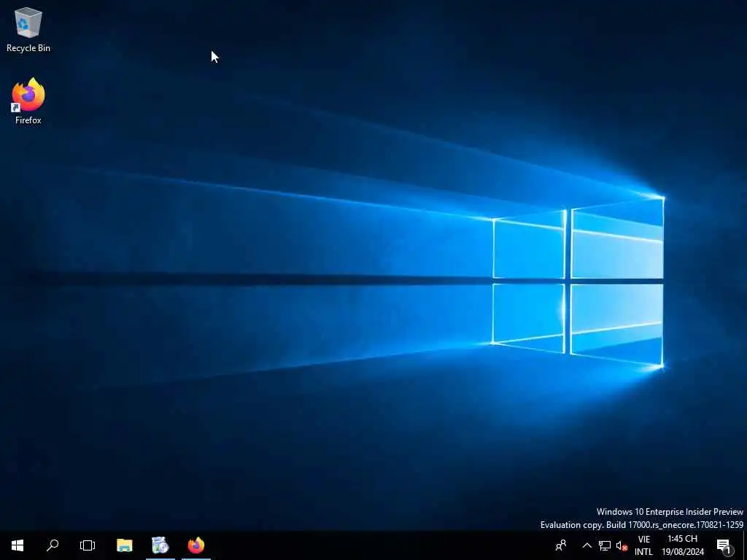Open the People icon in system tray
The height and width of the screenshot is (560, 747).
click(561, 545)
